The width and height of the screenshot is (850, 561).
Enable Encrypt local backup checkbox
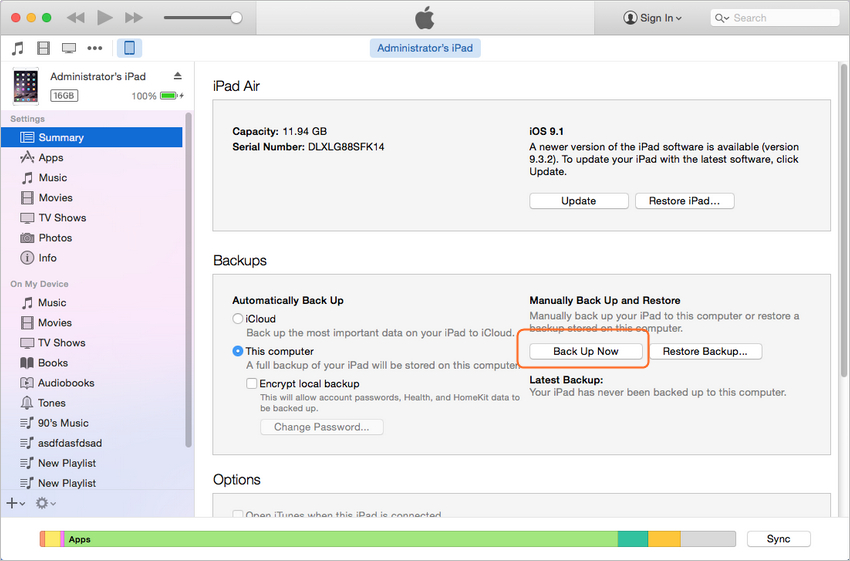(252, 383)
